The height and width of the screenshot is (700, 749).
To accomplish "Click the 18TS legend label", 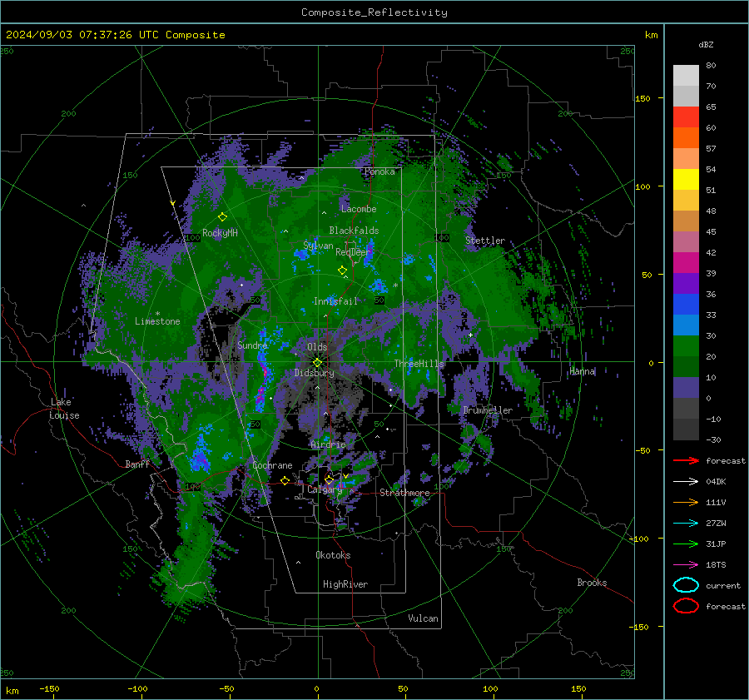I will [x=716, y=565].
